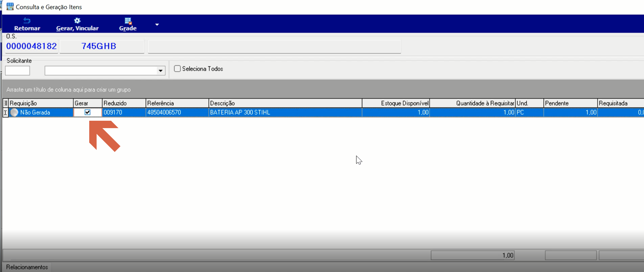Click the group-by panel text Arraste um título
The width and height of the screenshot is (644, 272).
click(x=68, y=90)
